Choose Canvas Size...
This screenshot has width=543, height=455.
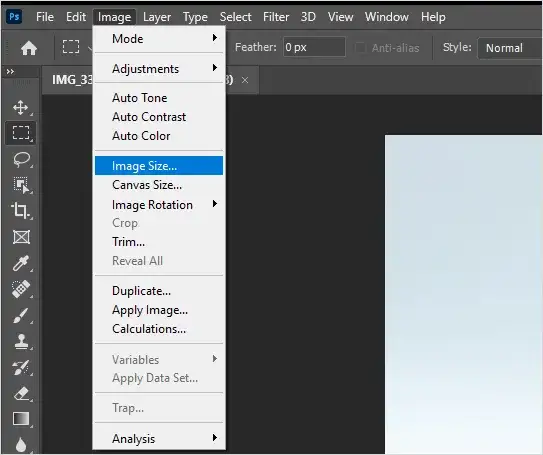[159, 185]
